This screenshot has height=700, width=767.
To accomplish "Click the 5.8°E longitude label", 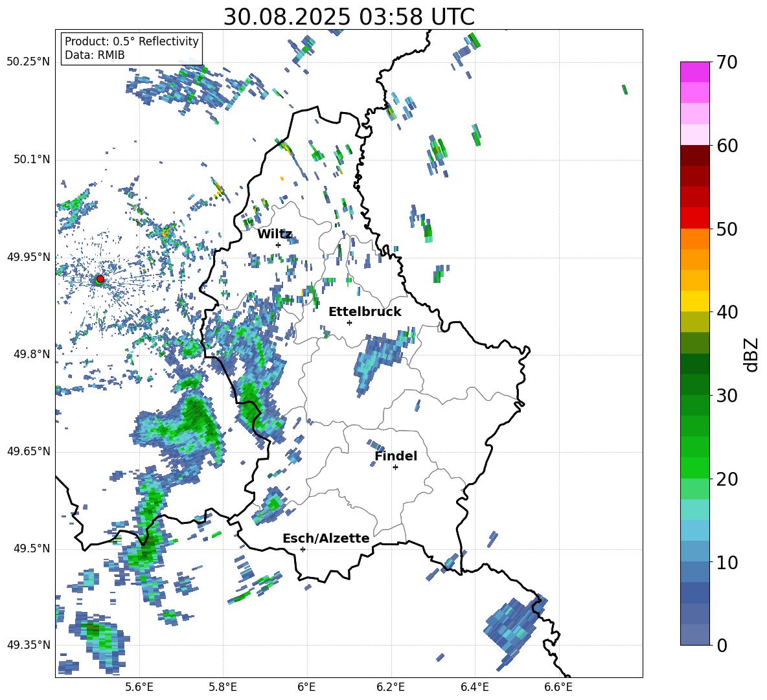I will pyautogui.click(x=223, y=687).
